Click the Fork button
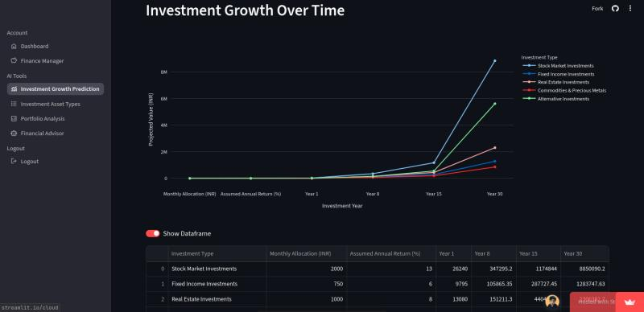644x312 pixels. pos(597,8)
